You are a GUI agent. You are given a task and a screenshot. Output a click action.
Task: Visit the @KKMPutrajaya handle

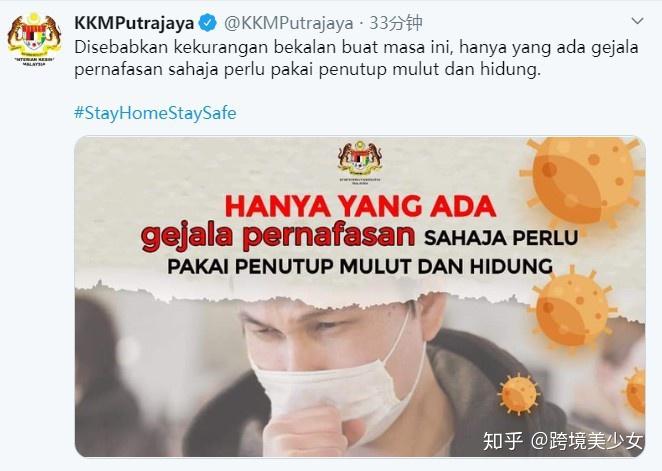pyautogui.click(x=288, y=23)
